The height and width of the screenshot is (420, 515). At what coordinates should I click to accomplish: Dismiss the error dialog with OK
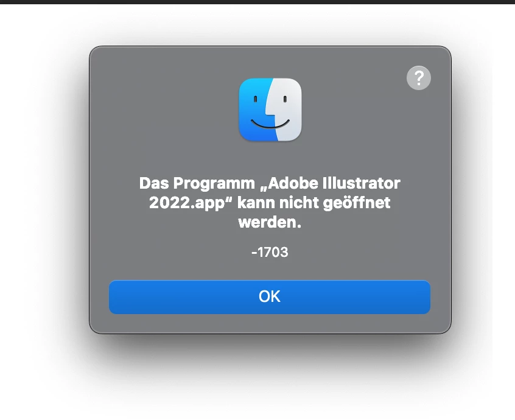[270, 297]
